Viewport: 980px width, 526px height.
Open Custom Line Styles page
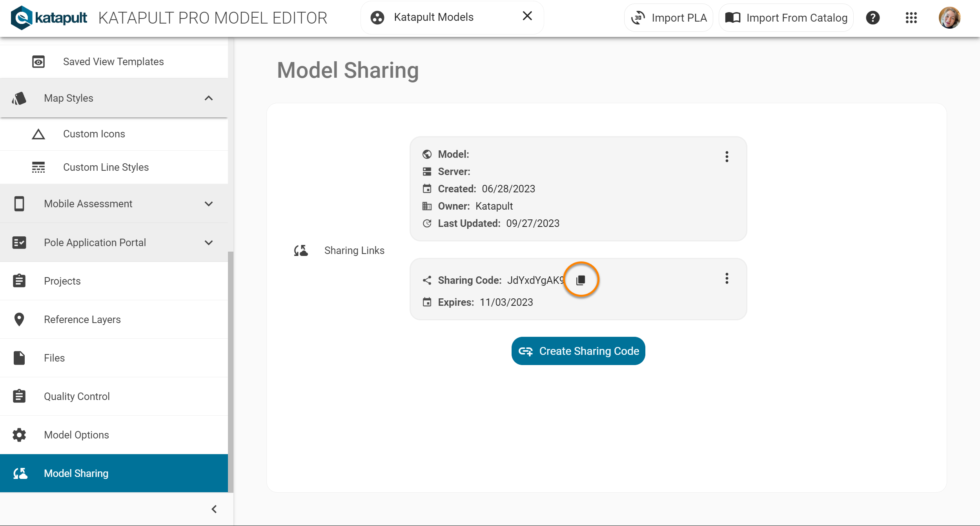(x=106, y=167)
